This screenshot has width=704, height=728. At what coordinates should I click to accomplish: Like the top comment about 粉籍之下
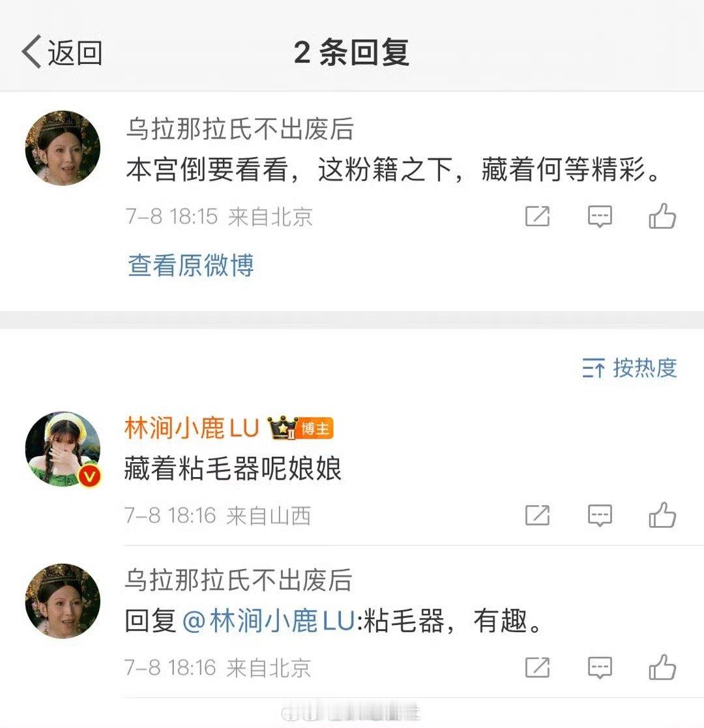click(x=662, y=216)
